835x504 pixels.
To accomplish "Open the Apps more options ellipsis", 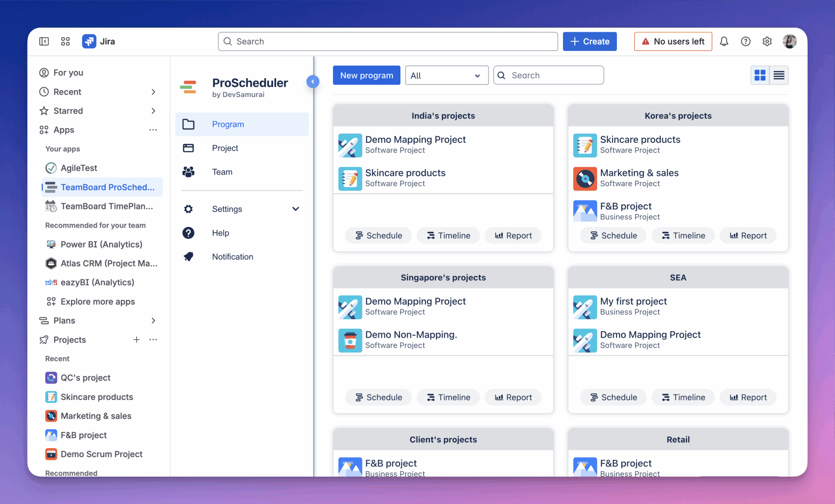I will pyautogui.click(x=153, y=130).
